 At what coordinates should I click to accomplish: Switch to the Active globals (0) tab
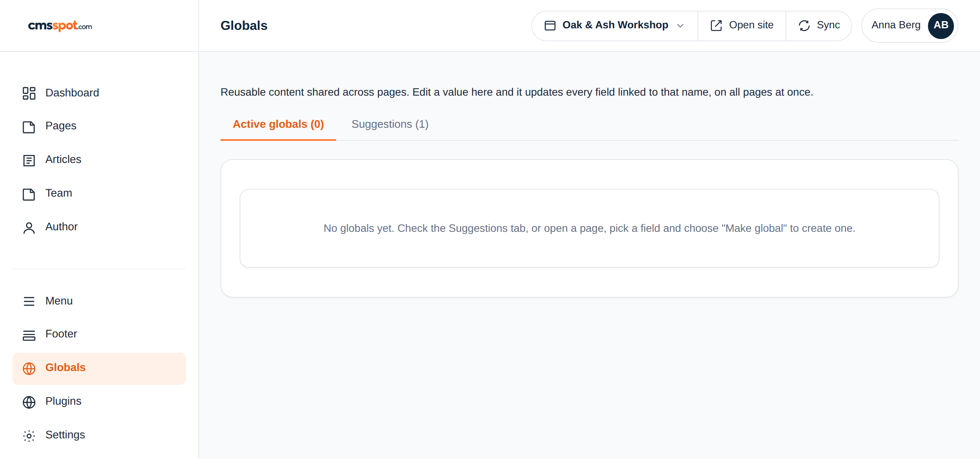278,124
